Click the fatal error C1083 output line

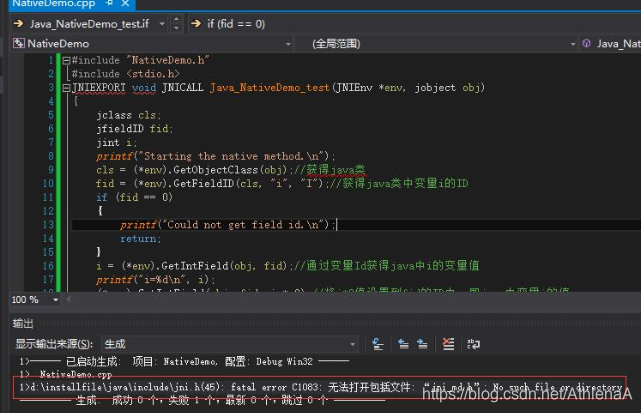click(321, 387)
